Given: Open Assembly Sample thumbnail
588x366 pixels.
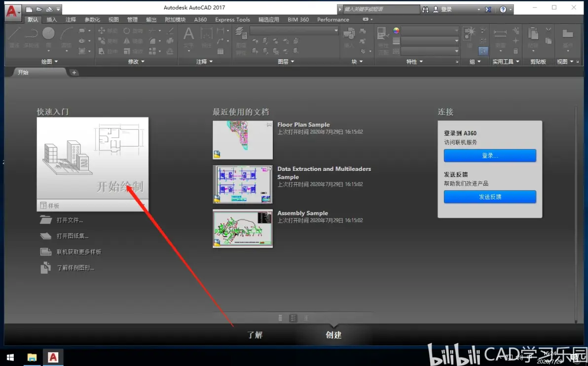Looking at the screenshot, I should [x=243, y=228].
